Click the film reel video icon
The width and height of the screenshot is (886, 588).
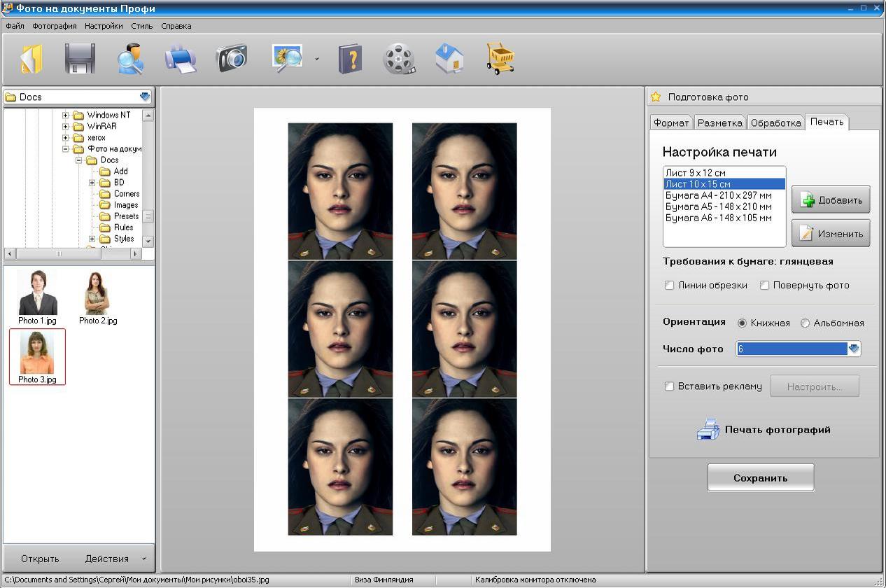pyautogui.click(x=399, y=59)
